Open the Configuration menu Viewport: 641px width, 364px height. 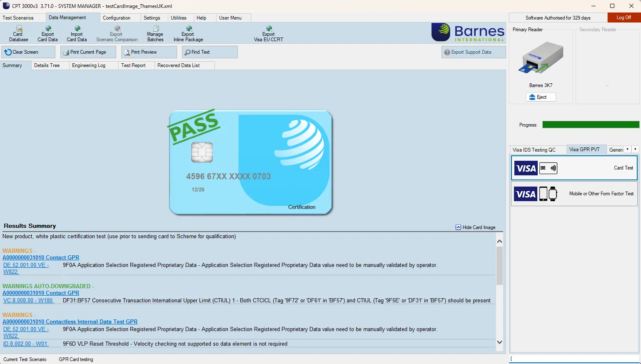coord(117,18)
